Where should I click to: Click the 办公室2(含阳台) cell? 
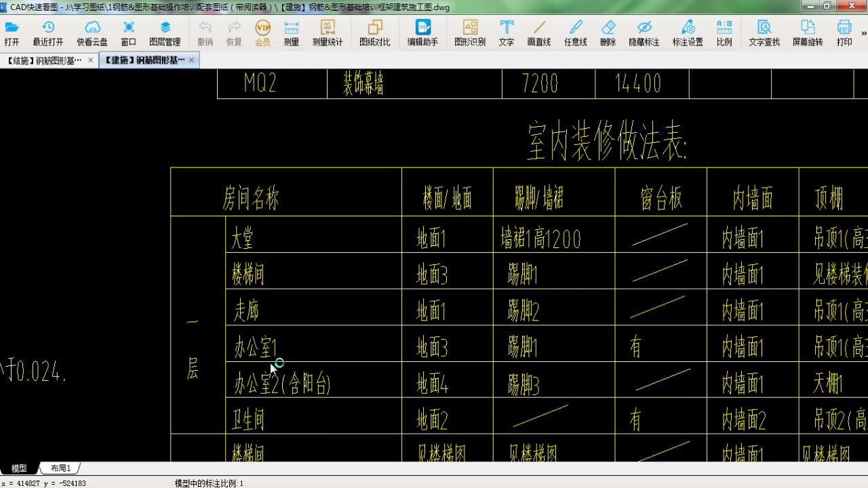[282, 384]
